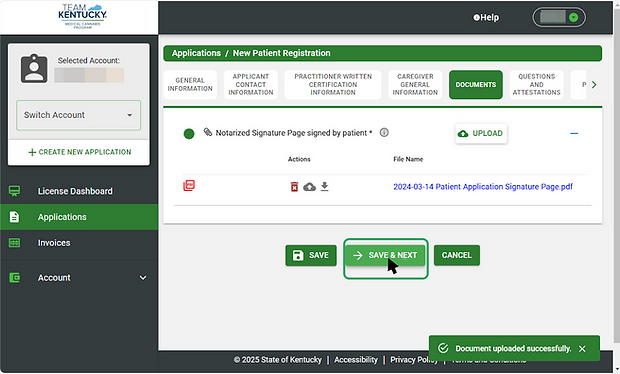
Task: Click the Invoices icon in sidebar
Action: pos(15,243)
